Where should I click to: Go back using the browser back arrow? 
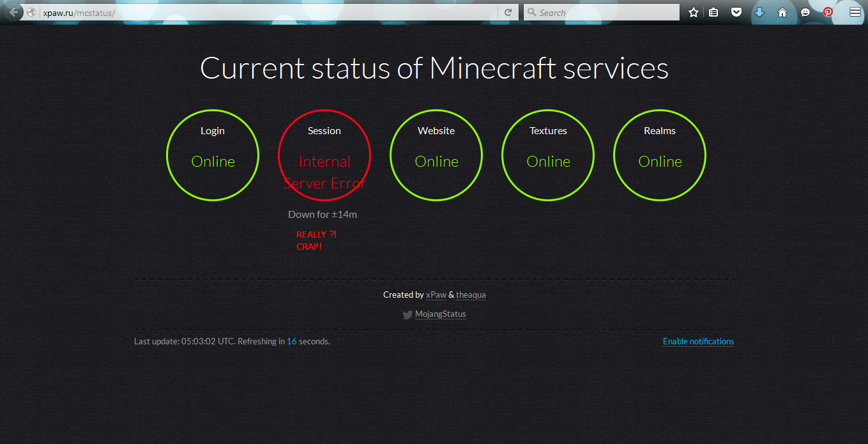pyautogui.click(x=13, y=12)
